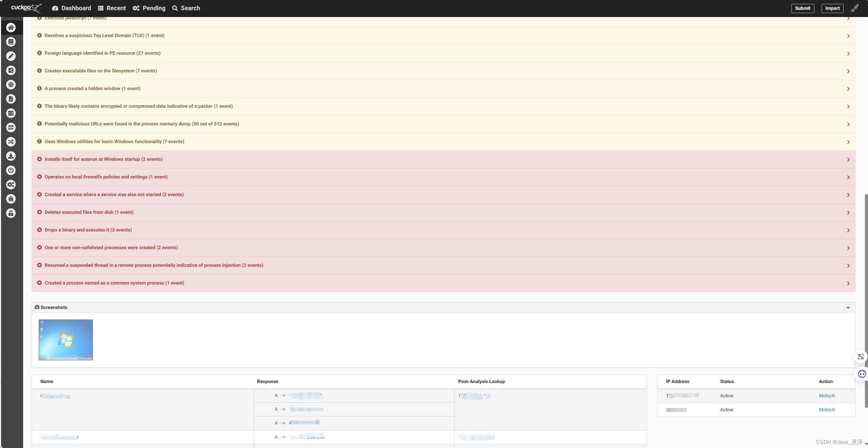The width and height of the screenshot is (868, 448).
Task: Click the brush icon in the top bar
Action: (x=855, y=8)
